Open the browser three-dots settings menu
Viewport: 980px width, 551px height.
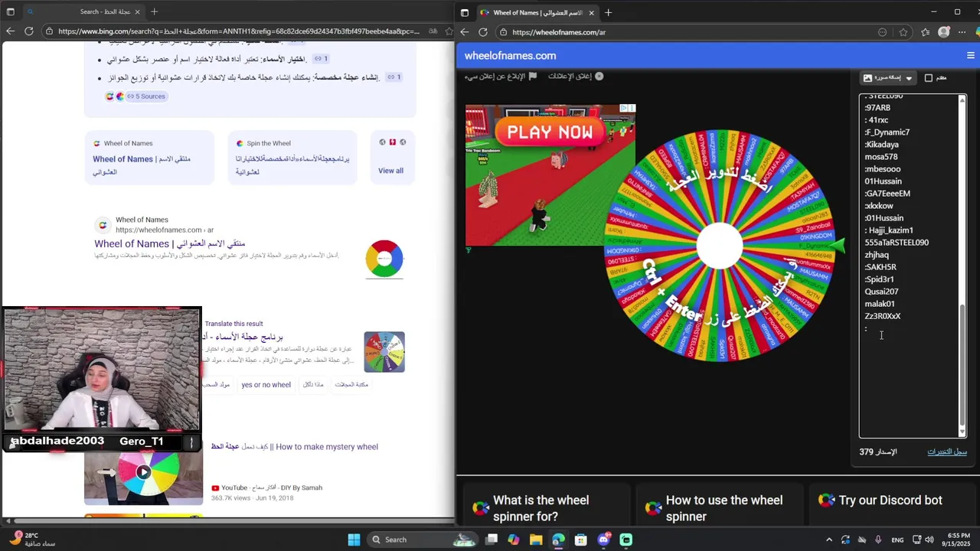[962, 32]
